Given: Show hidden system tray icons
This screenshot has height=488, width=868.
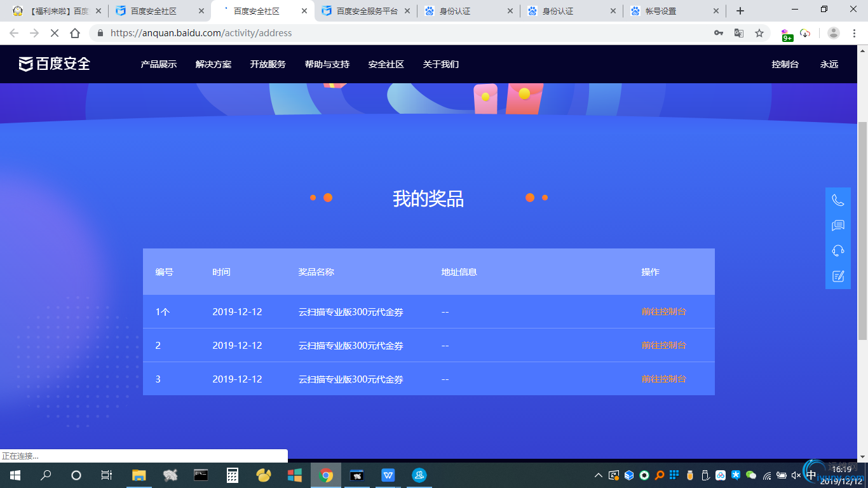Looking at the screenshot, I should [x=598, y=475].
